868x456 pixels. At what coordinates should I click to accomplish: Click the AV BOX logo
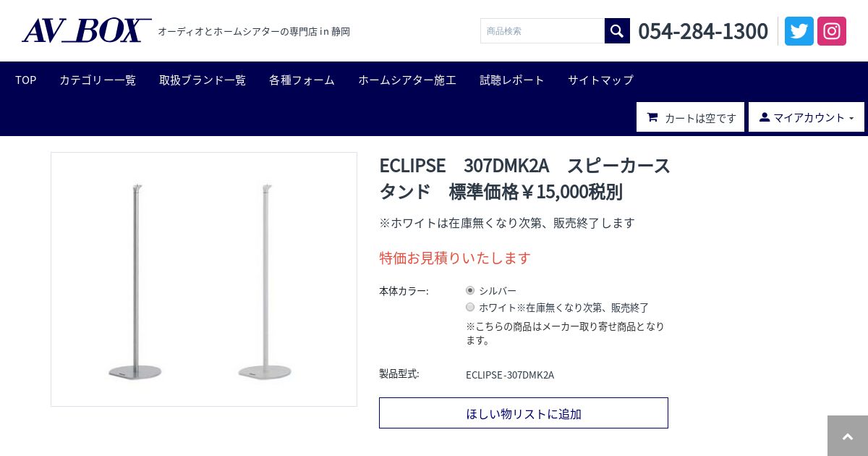[87, 30]
